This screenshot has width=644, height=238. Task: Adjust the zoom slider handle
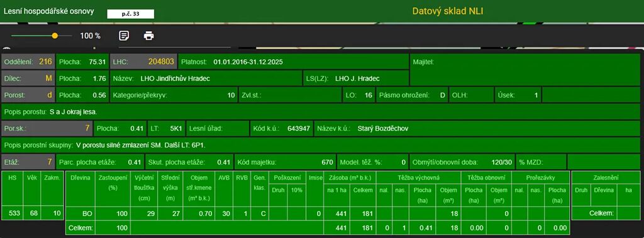click(x=55, y=36)
